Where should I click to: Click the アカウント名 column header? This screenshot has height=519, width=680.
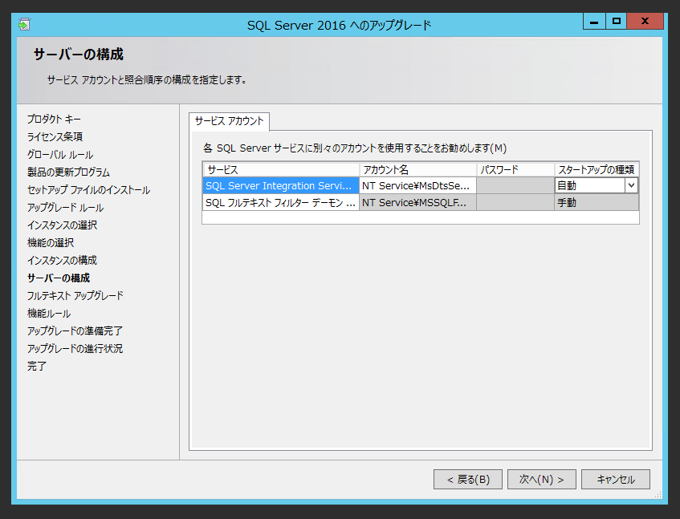[x=418, y=170]
